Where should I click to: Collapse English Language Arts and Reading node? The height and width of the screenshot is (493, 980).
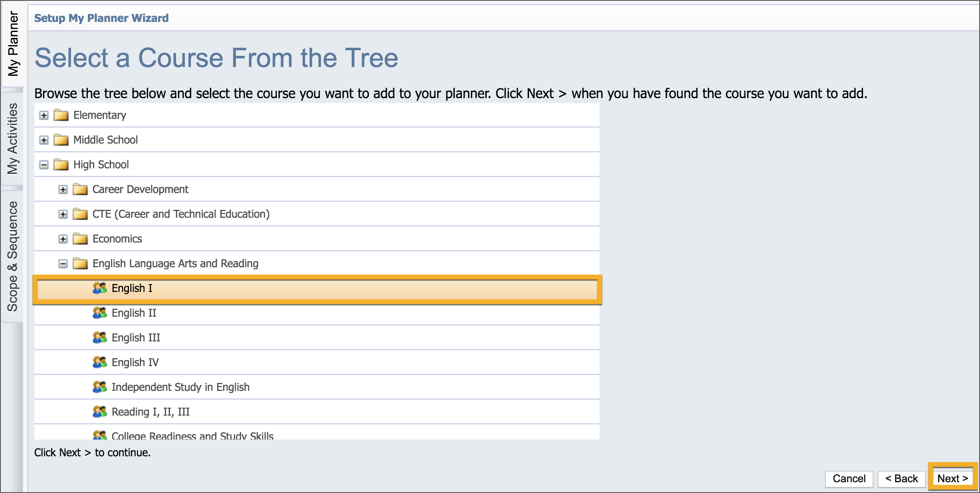[x=63, y=264]
